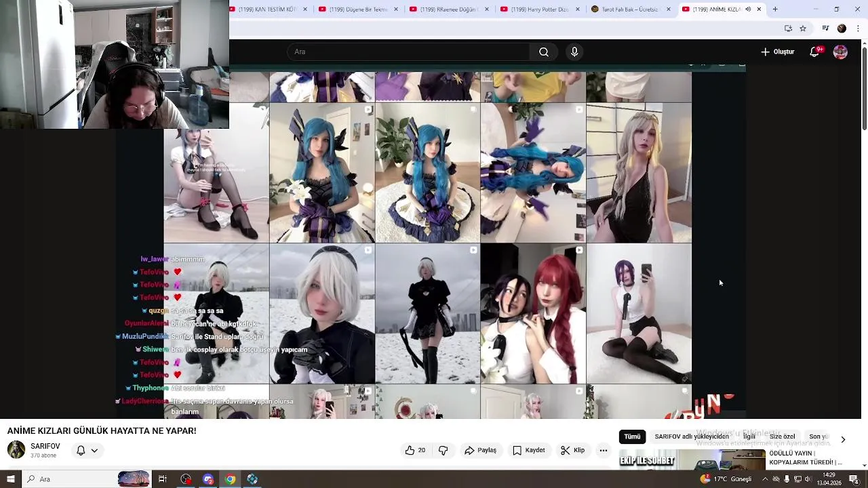Open Chrome three-dot menu
Image resolution: width=868 pixels, height=488 pixels.
858,28
